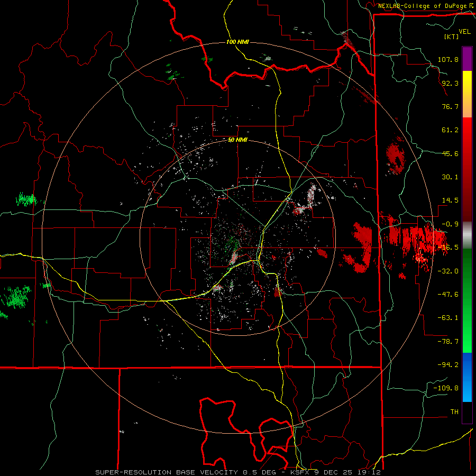
Task: Click the 76.7 velocity scale value
Action: [450, 106]
